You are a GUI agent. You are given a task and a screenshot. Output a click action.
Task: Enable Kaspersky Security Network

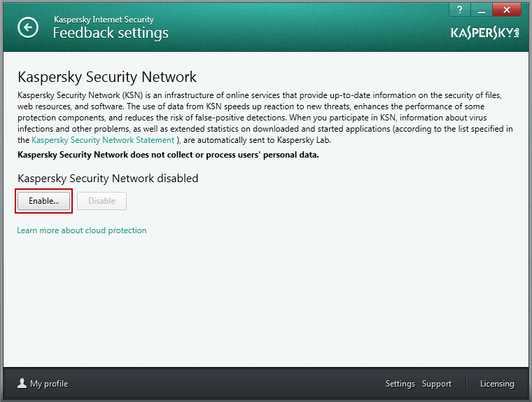pos(44,201)
